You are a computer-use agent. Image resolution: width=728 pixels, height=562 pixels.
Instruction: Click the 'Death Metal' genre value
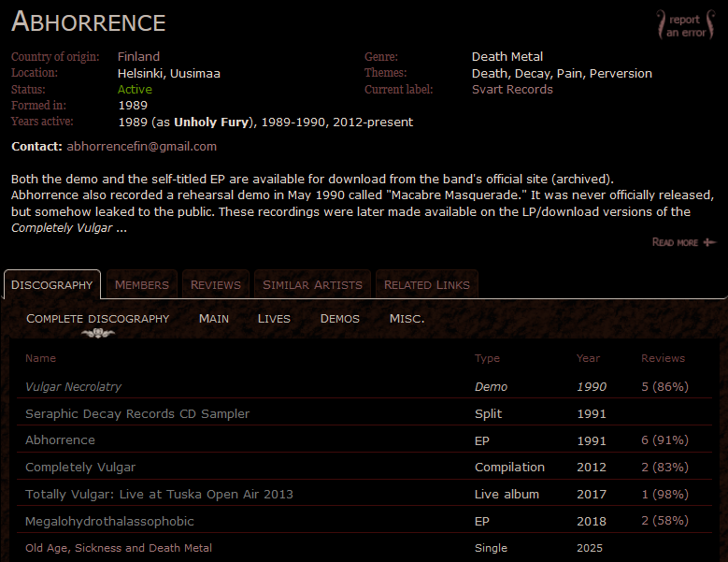[507, 57]
